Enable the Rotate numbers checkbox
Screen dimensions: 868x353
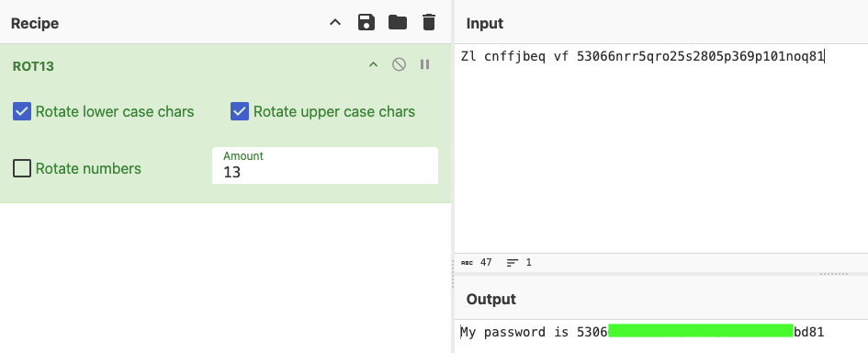click(22, 168)
